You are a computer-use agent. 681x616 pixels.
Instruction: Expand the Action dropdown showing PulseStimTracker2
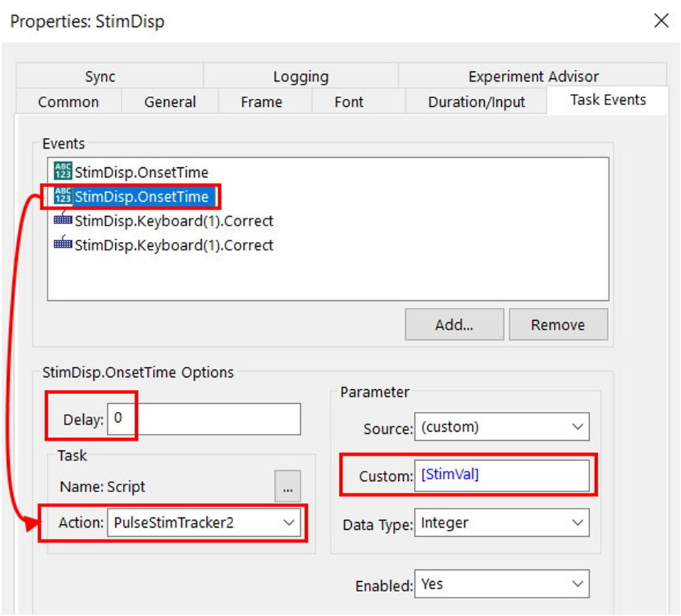[x=289, y=523]
